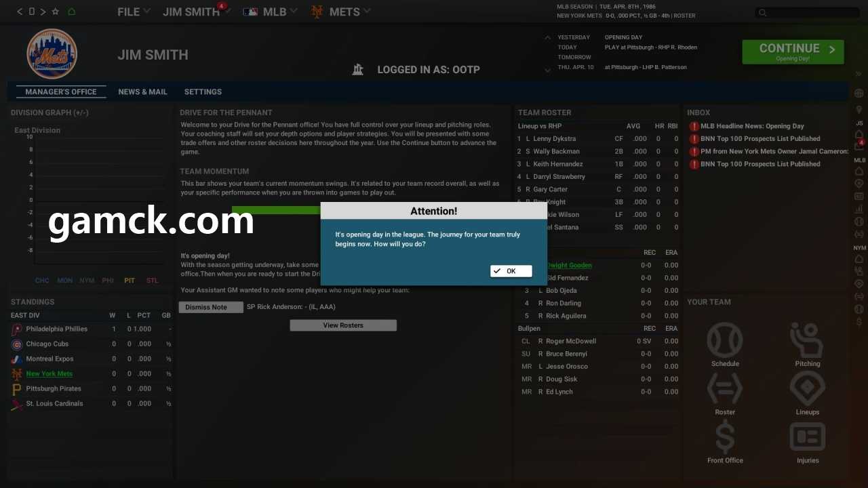Open Roster icon in Your Team

point(725,388)
